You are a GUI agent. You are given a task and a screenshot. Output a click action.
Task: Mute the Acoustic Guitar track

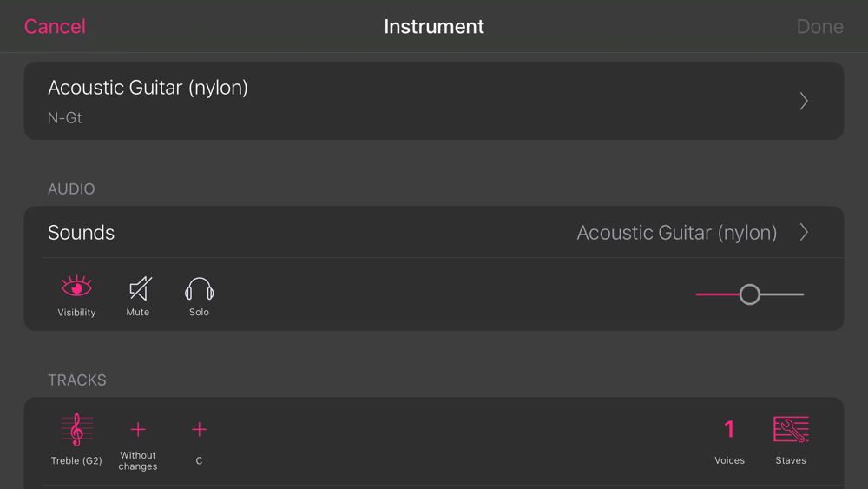(x=138, y=287)
